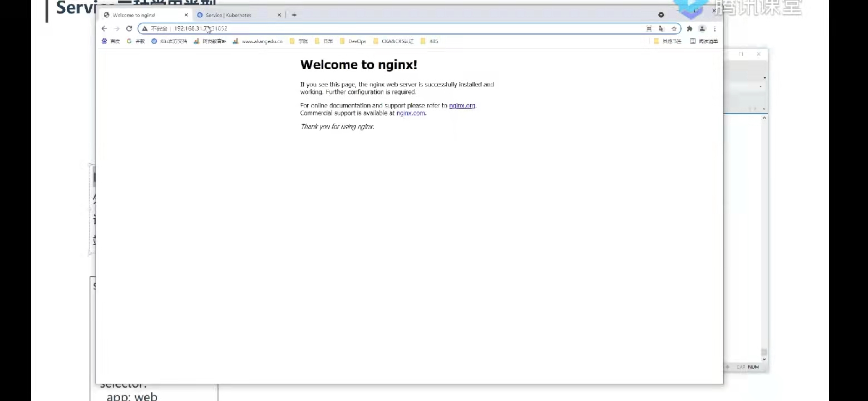Close the Chrome browser window
868x401 pixels.
[x=714, y=11]
